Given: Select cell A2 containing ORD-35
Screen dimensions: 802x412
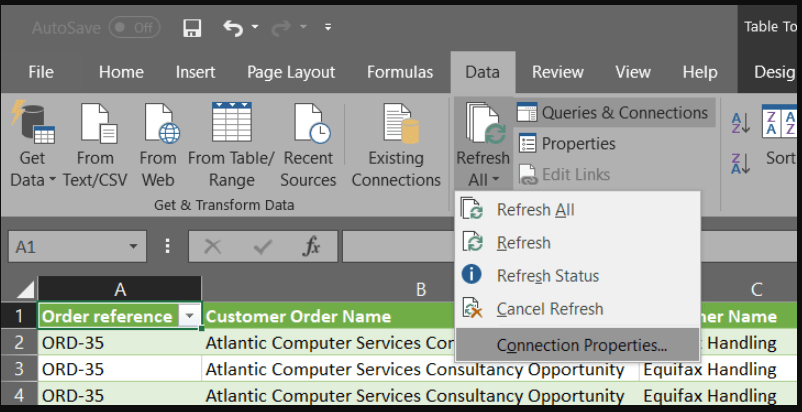Looking at the screenshot, I should 120,343.
